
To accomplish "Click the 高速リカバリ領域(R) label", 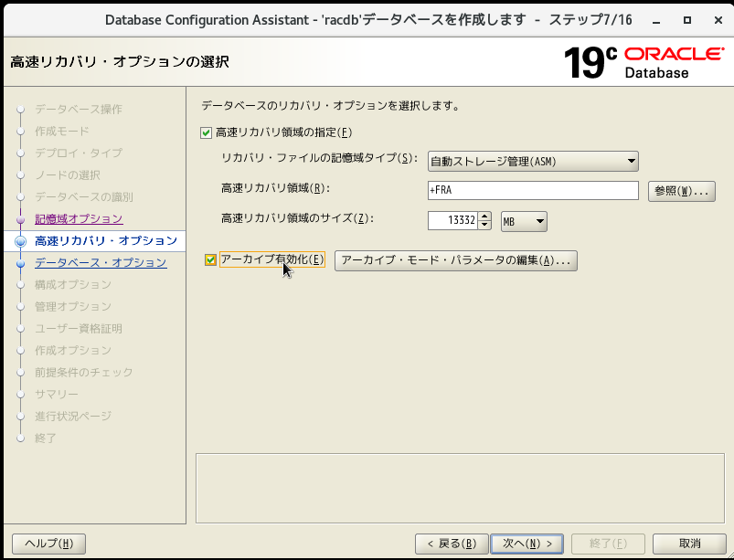I will pos(275,188).
